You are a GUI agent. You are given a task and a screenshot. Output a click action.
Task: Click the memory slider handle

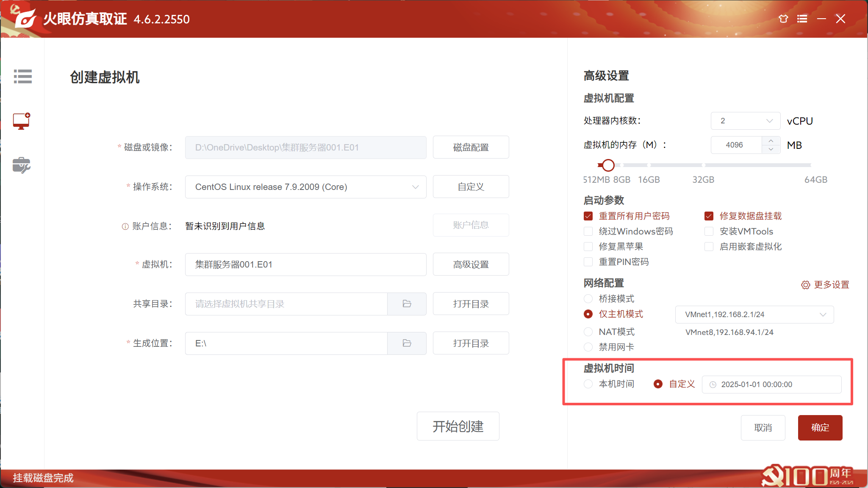[x=608, y=165]
